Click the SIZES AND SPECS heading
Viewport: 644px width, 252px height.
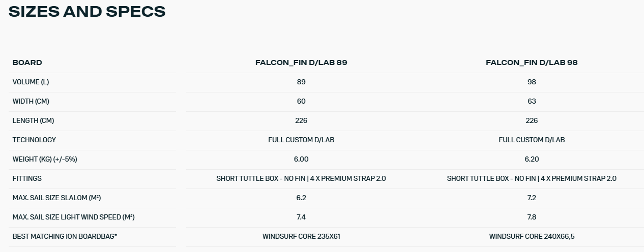pyautogui.click(x=87, y=12)
